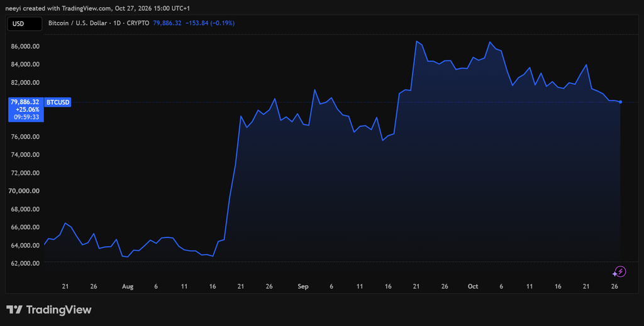Click the 09:59:33 countdown timer
This screenshot has width=644, height=326.
[26, 117]
